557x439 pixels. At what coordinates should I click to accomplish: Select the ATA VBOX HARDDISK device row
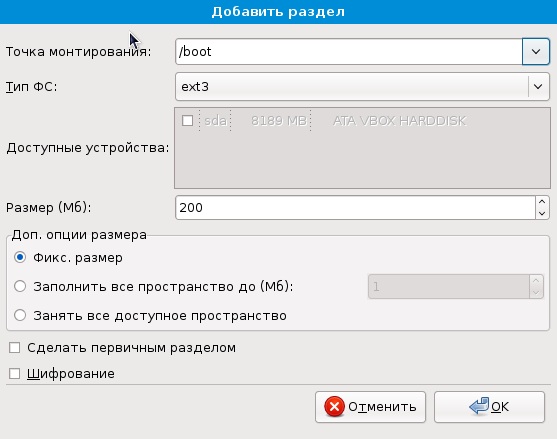coord(362,121)
